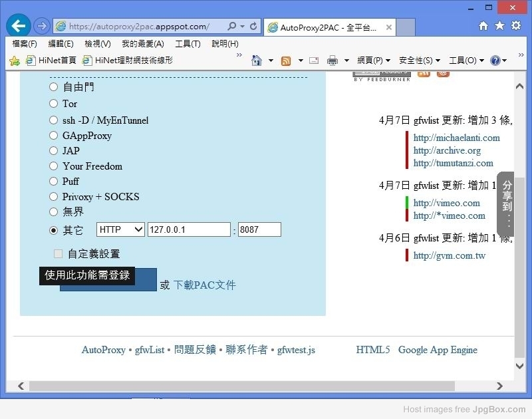The image size is (532, 419).
Task: Click the printer icon in command bar
Action: pos(332,61)
